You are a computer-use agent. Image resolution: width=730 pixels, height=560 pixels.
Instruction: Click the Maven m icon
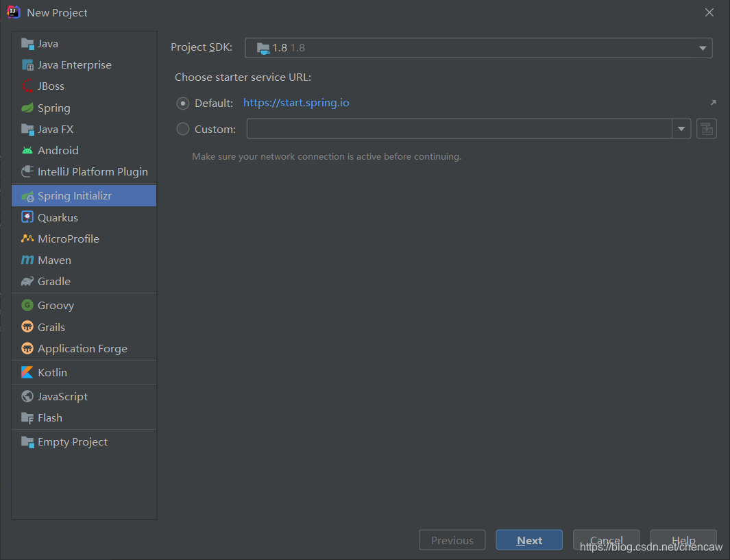pyautogui.click(x=27, y=260)
